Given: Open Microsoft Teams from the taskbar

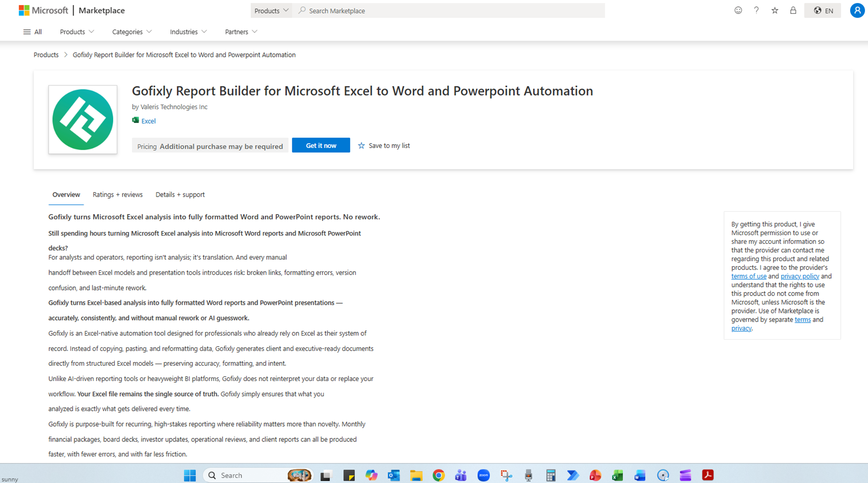Looking at the screenshot, I should pyautogui.click(x=461, y=475).
